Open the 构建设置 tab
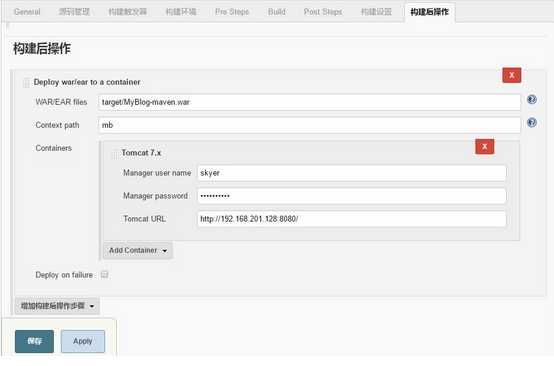Viewport: 554px width, 366px height. click(x=376, y=12)
